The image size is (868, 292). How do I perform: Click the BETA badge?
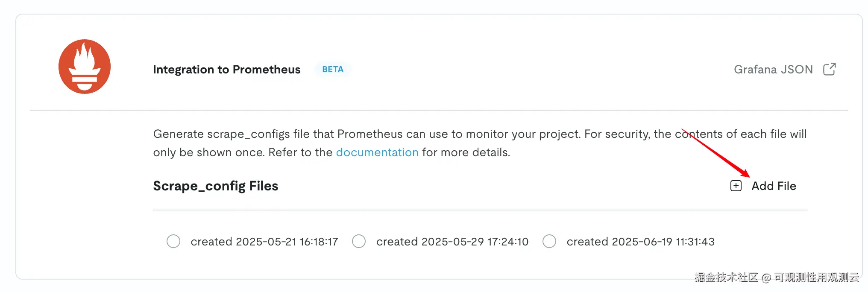pyautogui.click(x=333, y=70)
